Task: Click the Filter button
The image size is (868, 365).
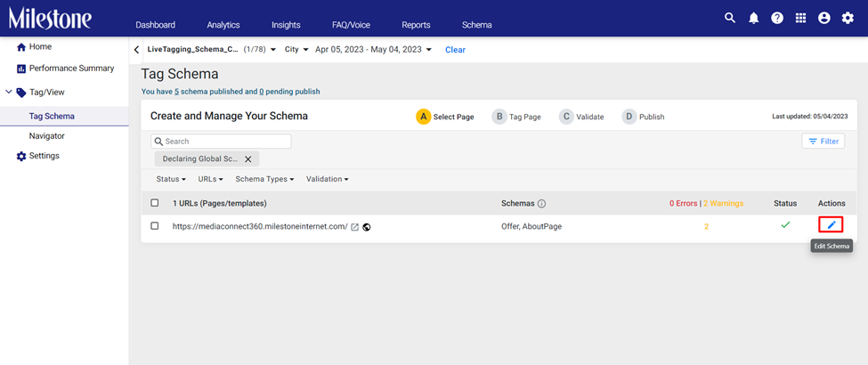Action: (823, 142)
